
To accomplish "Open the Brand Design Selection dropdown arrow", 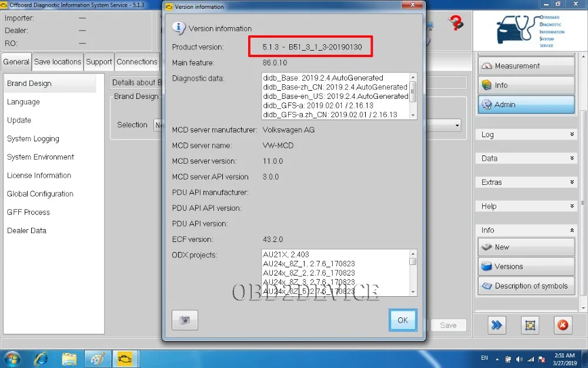I will (x=457, y=125).
